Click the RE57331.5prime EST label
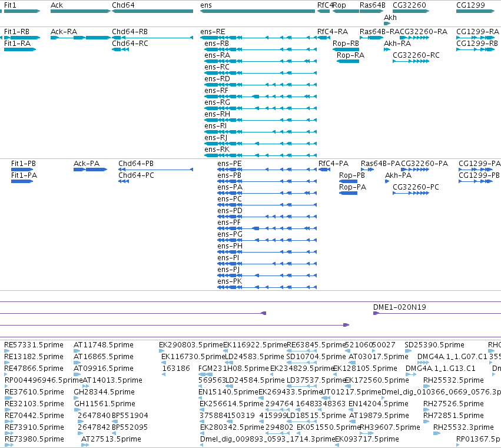The height and width of the screenshot is (448, 501). (x=34, y=345)
